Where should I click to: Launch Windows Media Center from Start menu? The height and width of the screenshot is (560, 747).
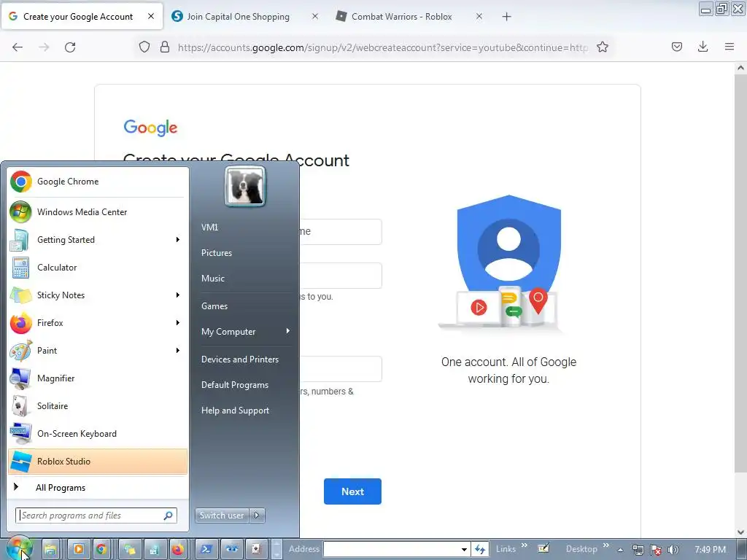[98, 212]
